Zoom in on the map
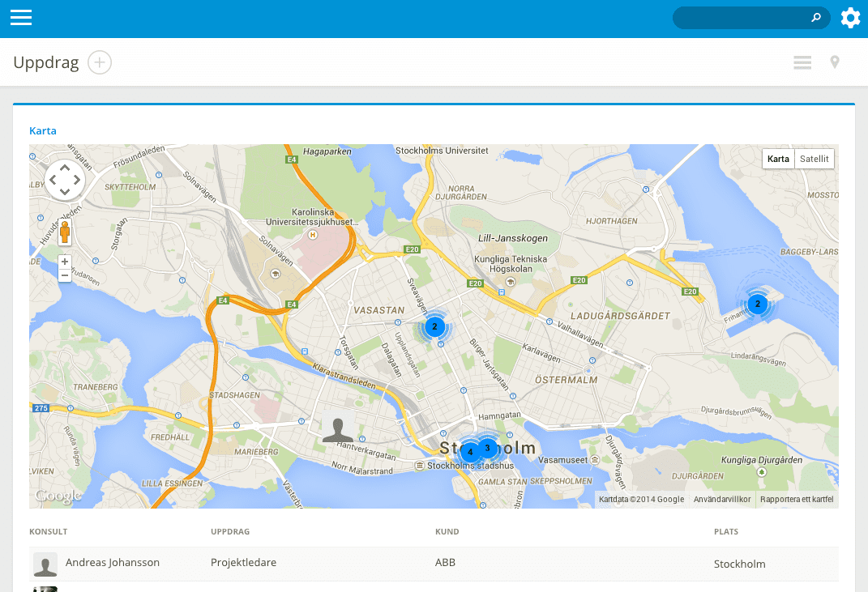Screen dimensions: 868x592 pos(65,262)
